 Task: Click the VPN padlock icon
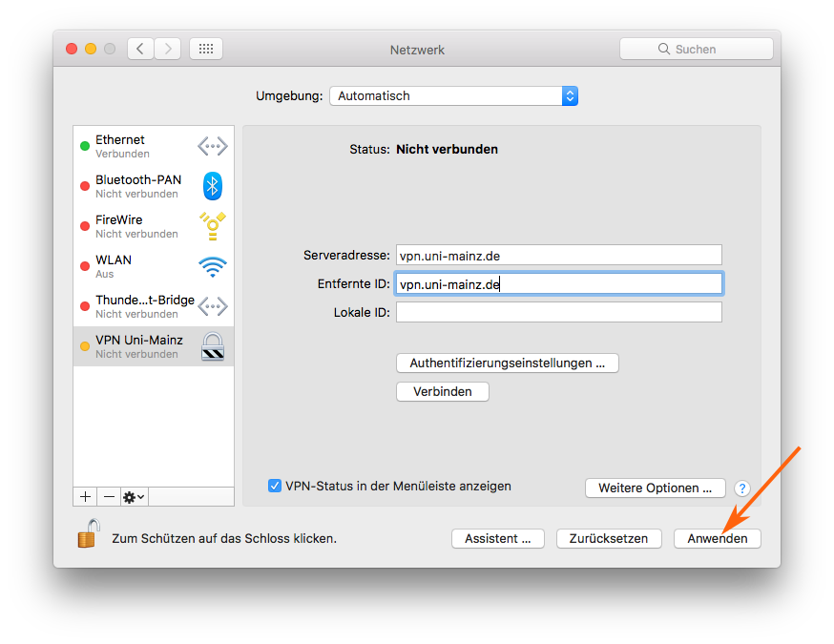coord(213,346)
